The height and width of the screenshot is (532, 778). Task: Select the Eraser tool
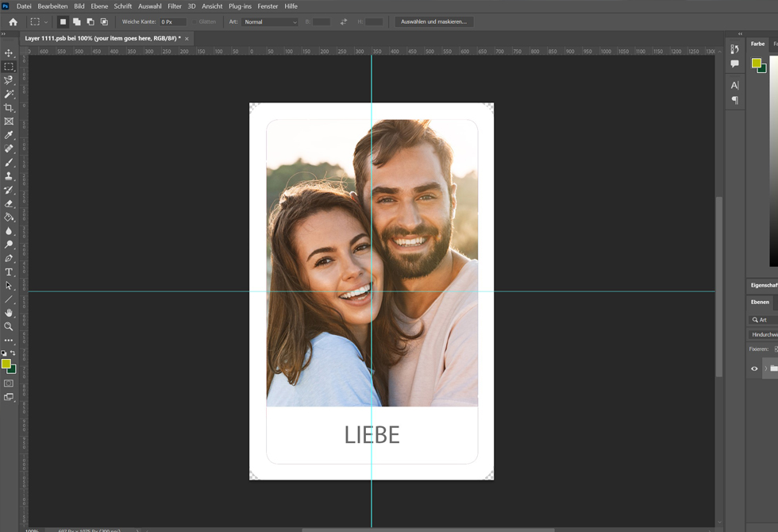point(9,203)
